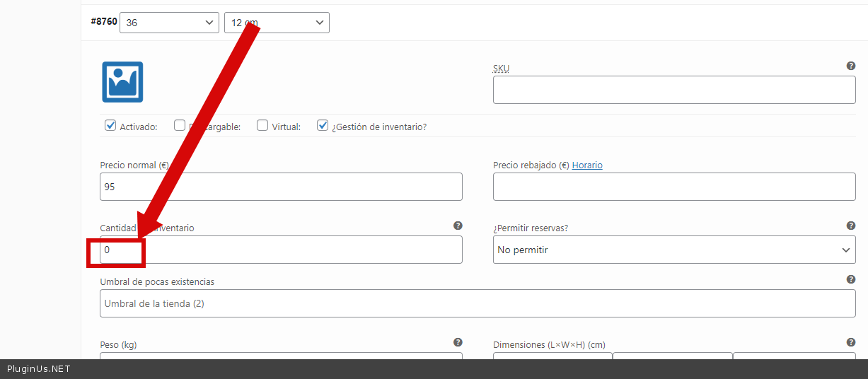Open the dropdown showing 12 cm
Viewport: 868px width, 379px height.
(x=277, y=23)
